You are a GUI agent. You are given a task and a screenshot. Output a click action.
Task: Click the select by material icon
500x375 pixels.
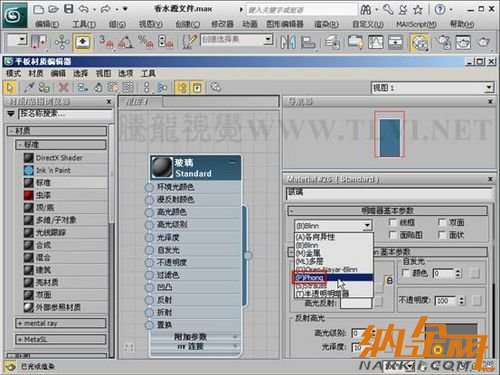[216, 88]
